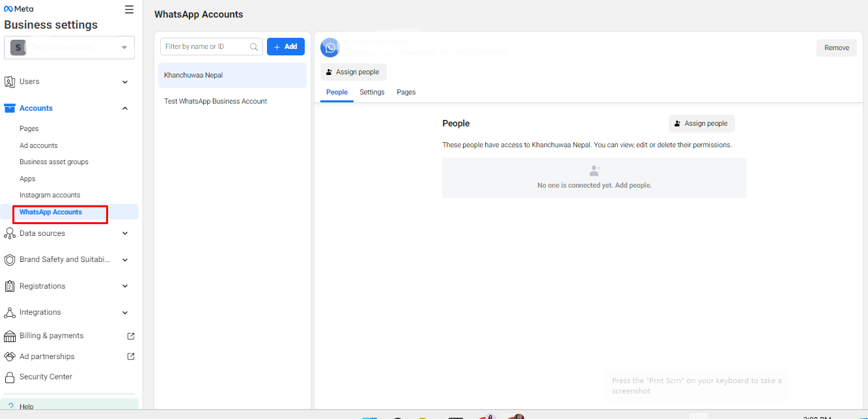
Task: Switch to the Settings tab
Action: pos(372,92)
